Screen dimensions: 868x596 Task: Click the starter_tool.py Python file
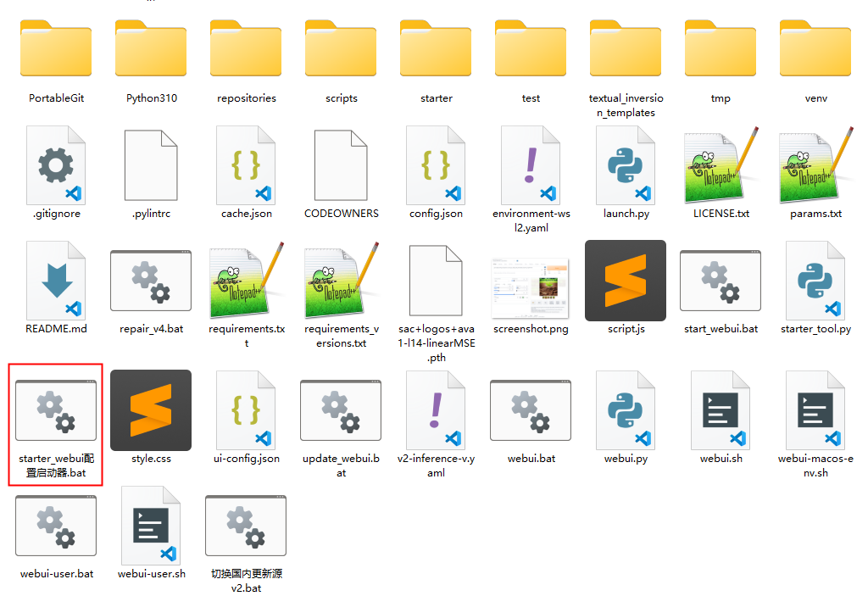(x=815, y=280)
